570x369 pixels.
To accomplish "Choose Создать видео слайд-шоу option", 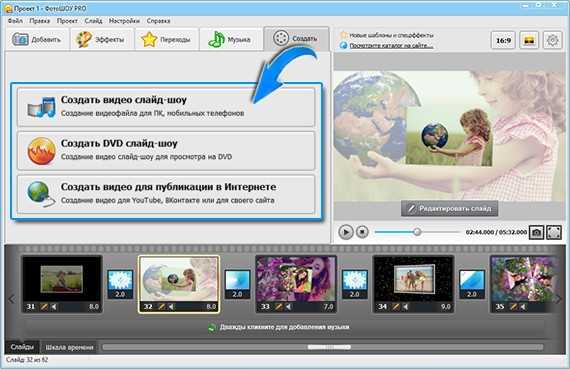I will click(166, 107).
